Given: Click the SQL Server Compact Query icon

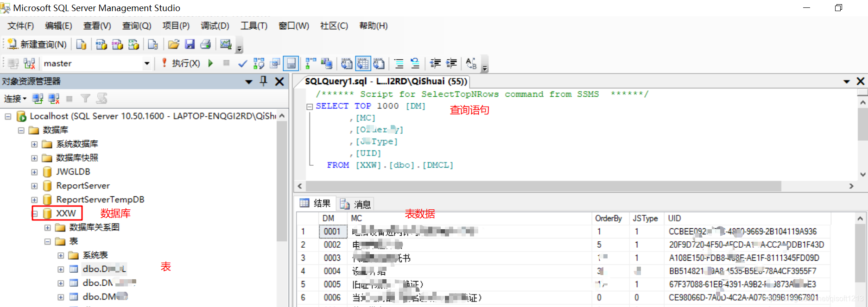Looking at the screenshot, I should pos(153,44).
